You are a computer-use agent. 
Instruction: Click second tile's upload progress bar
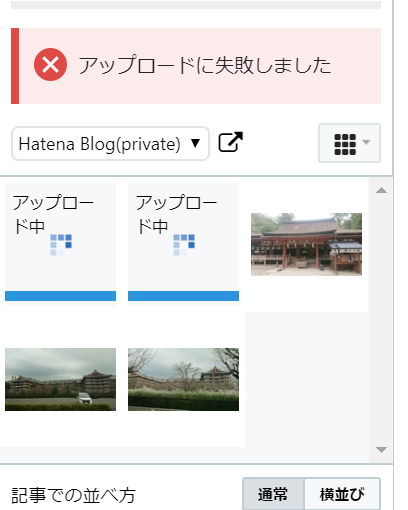coord(183,296)
